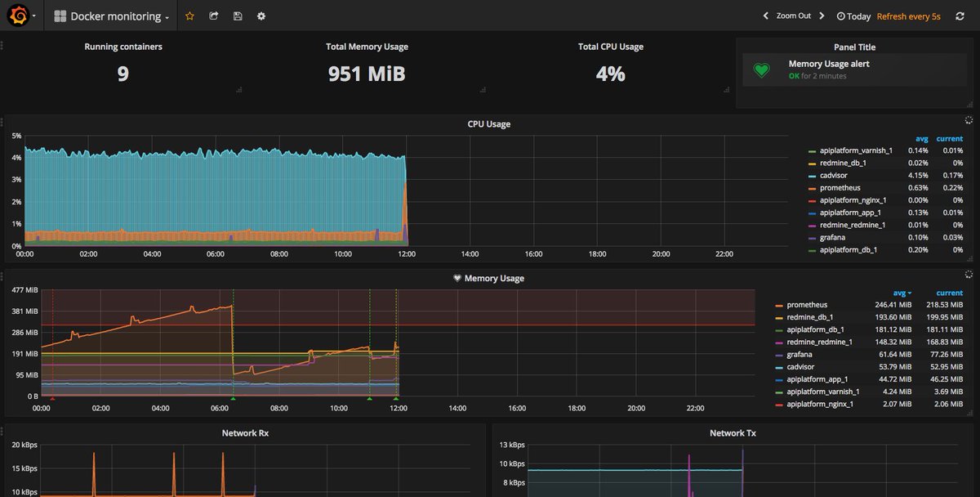Click green alert marker at 12:00 in Memory Usage
980x497 pixels.
tap(396, 399)
